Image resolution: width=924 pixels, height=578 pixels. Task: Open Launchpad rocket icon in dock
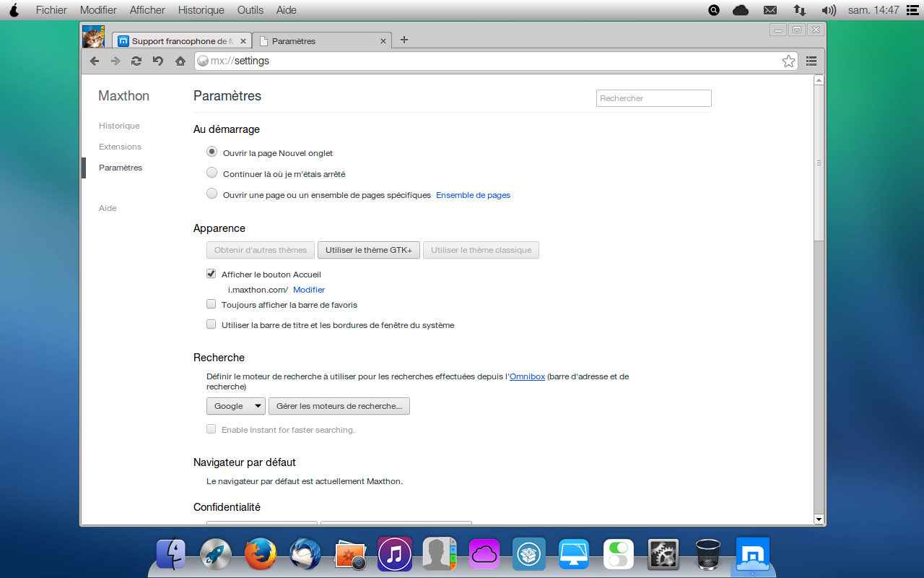click(216, 554)
